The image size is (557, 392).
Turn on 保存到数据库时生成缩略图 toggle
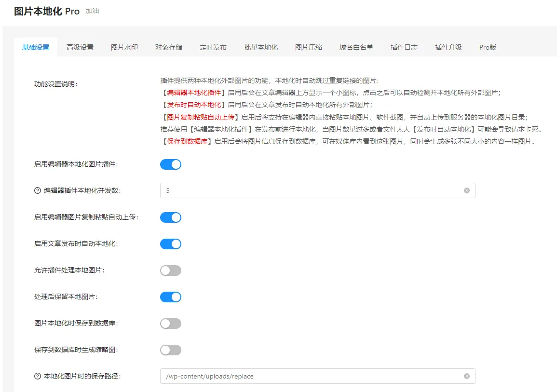(x=171, y=350)
